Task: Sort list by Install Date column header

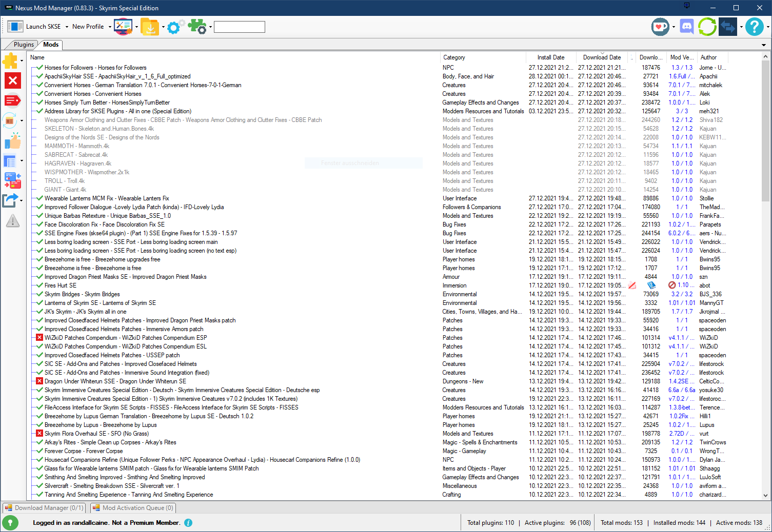Action: 550,57
